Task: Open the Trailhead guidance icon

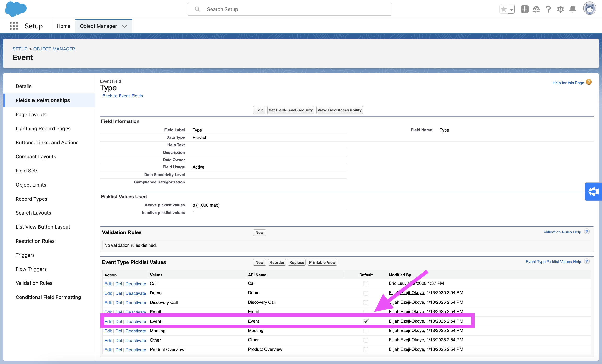Action: point(536,9)
